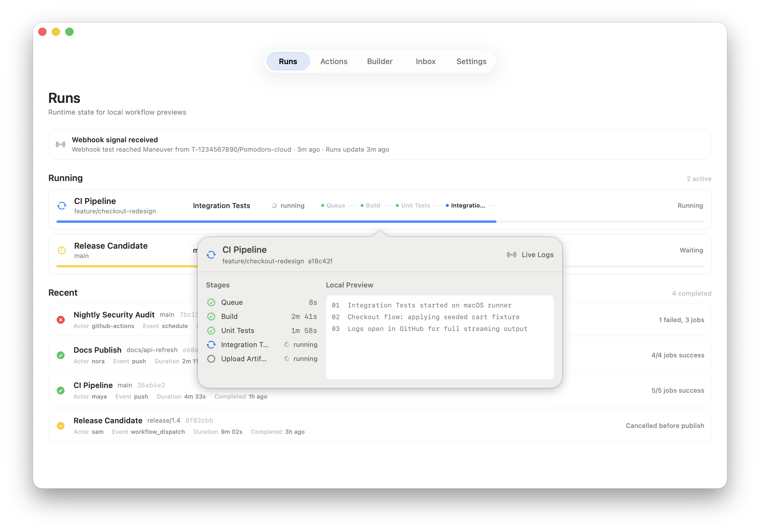
Task: Click the Integratio... step in pipeline progress
Action: coord(465,205)
